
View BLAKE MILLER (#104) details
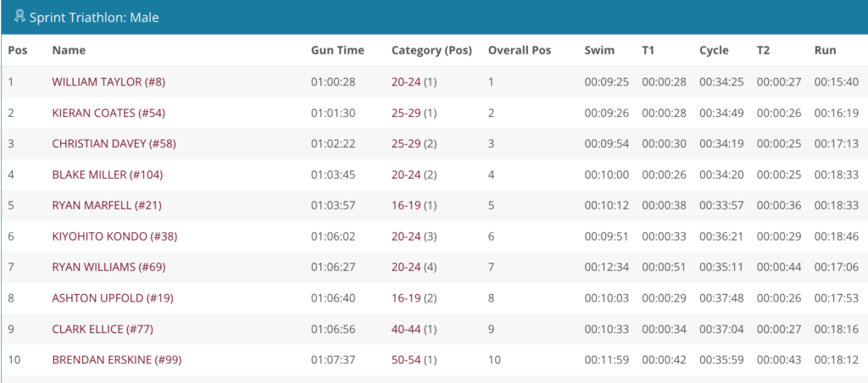[x=108, y=175]
